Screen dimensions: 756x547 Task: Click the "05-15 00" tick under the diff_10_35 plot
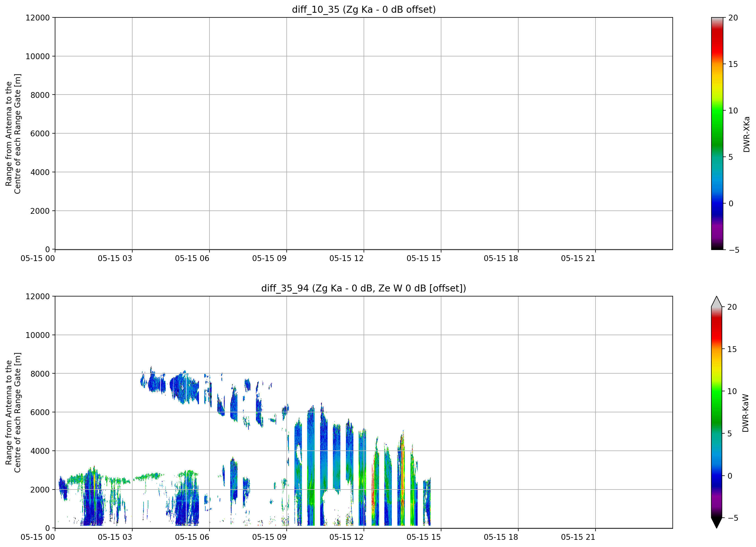coord(38,259)
